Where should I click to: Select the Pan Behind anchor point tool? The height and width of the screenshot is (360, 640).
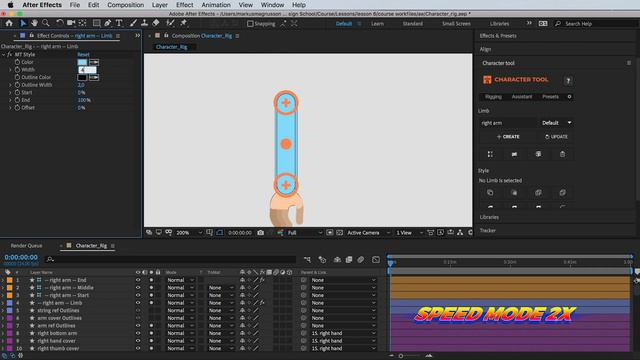pos(82,23)
